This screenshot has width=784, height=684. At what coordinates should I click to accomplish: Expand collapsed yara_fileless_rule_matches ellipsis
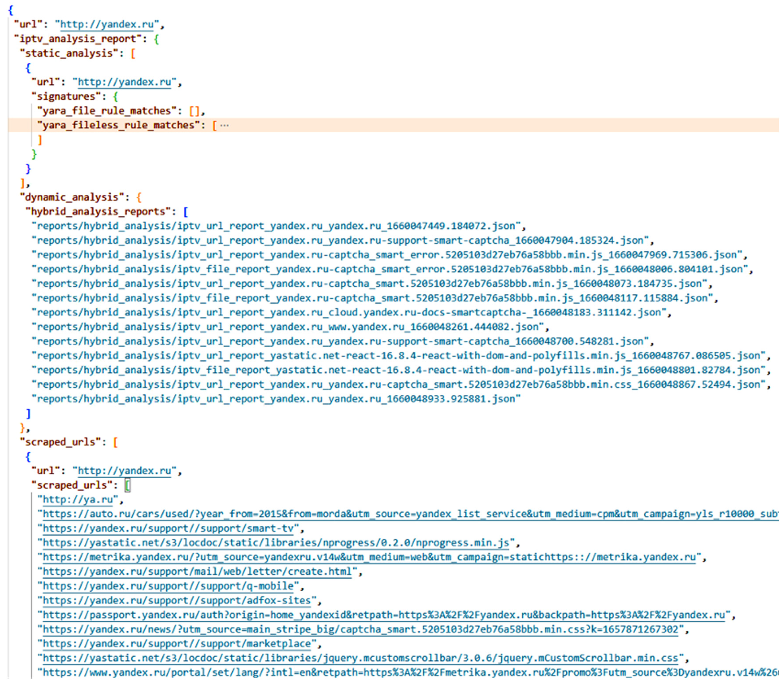pyautogui.click(x=224, y=125)
